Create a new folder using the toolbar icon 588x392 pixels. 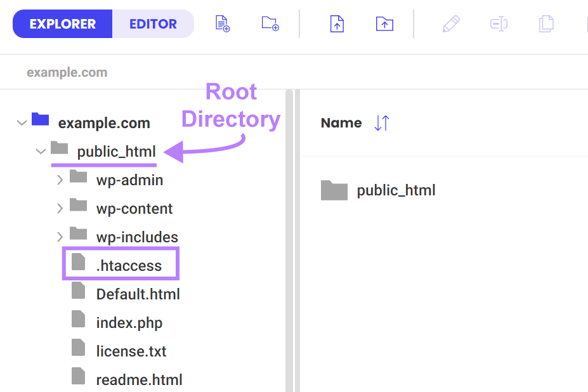pyautogui.click(x=270, y=23)
